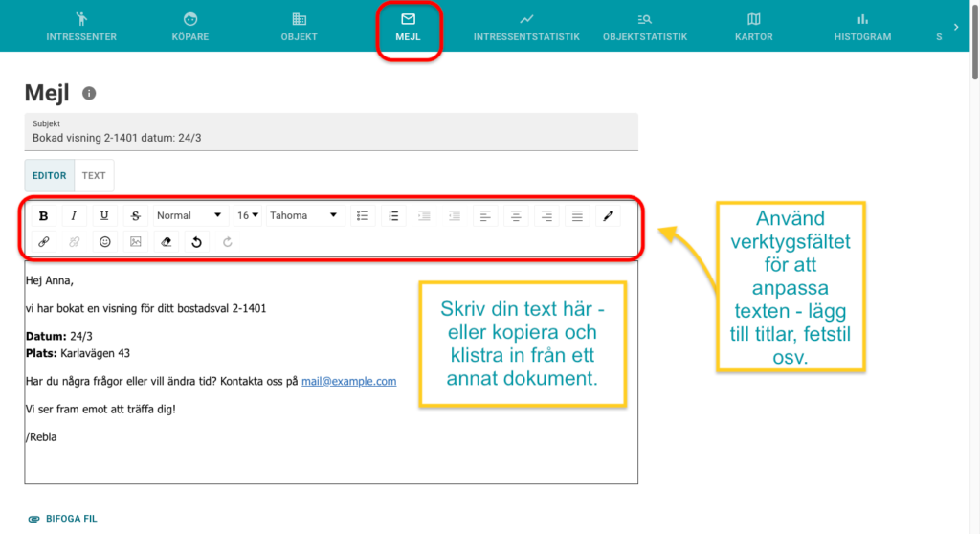Toggle bold formatting in editor toolbar

(x=43, y=215)
